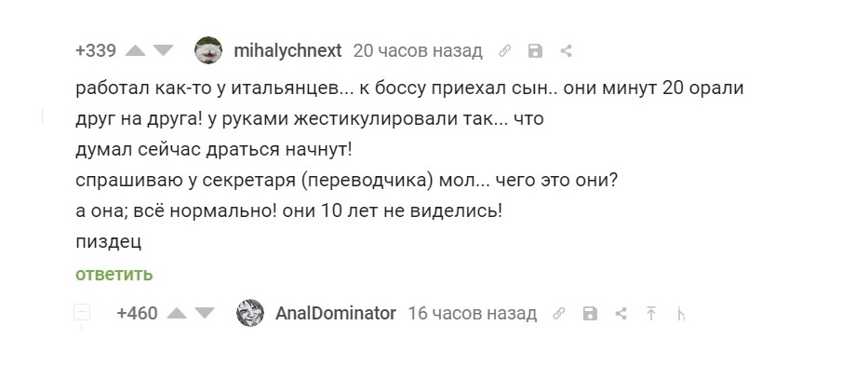This screenshot has width=868, height=380.
Task: Click the "16 часов назад" timestamp
Action: pos(472,313)
